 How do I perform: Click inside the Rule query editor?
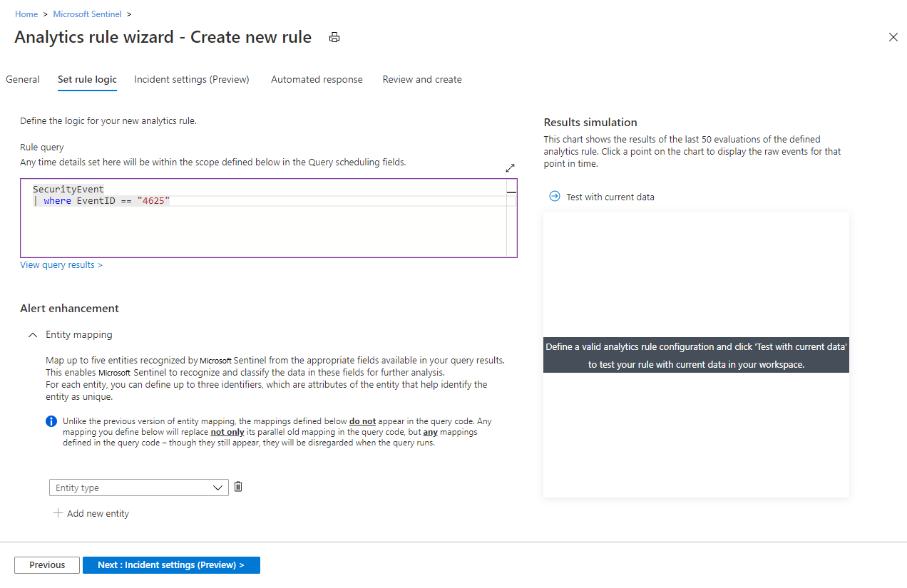[x=268, y=218]
